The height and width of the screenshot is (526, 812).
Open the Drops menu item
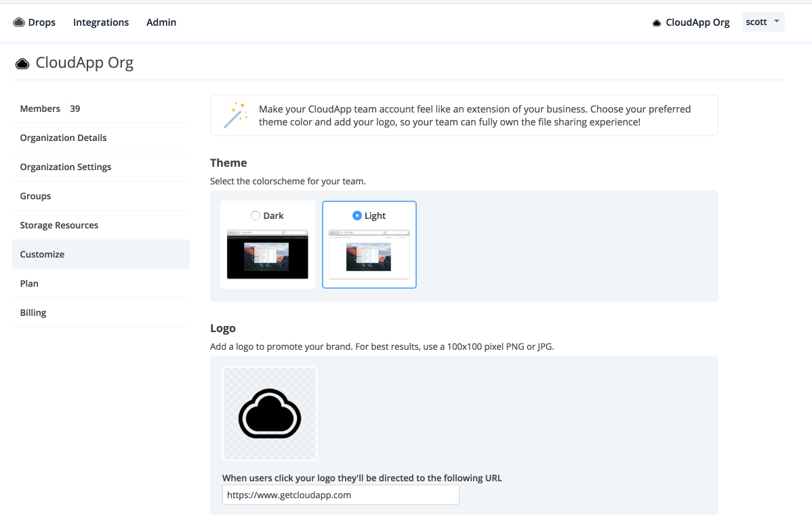[x=41, y=22]
